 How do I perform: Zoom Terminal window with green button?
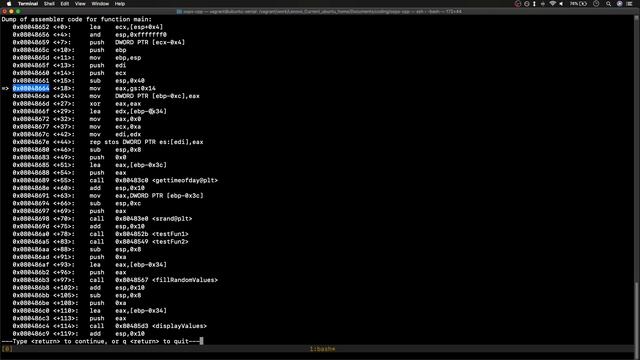click(18, 11)
